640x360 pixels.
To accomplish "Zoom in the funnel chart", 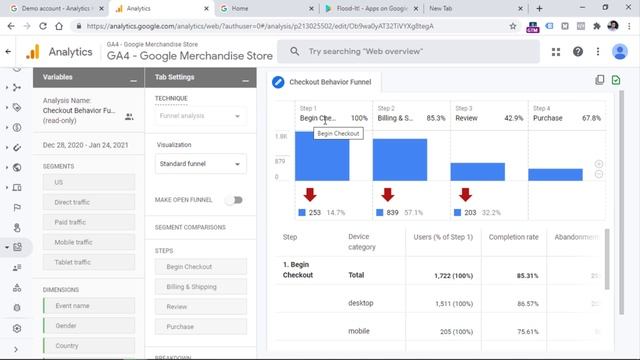I will coord(599,164).
